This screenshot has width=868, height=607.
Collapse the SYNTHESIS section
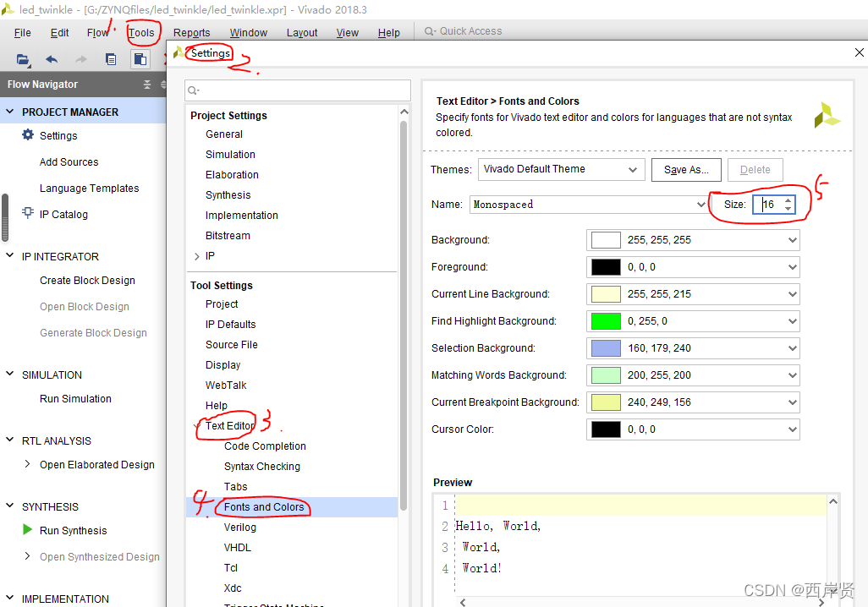click(x=9, y=506)
